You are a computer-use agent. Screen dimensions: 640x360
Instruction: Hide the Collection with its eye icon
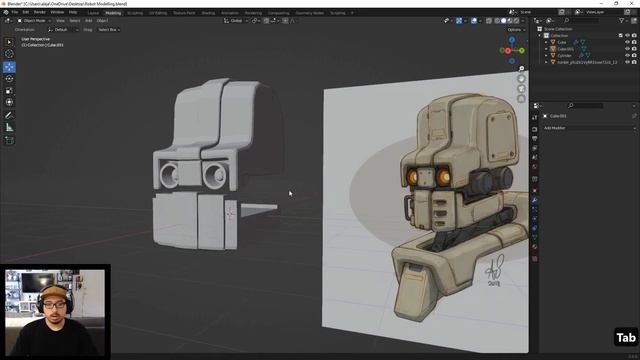(627, 36)
